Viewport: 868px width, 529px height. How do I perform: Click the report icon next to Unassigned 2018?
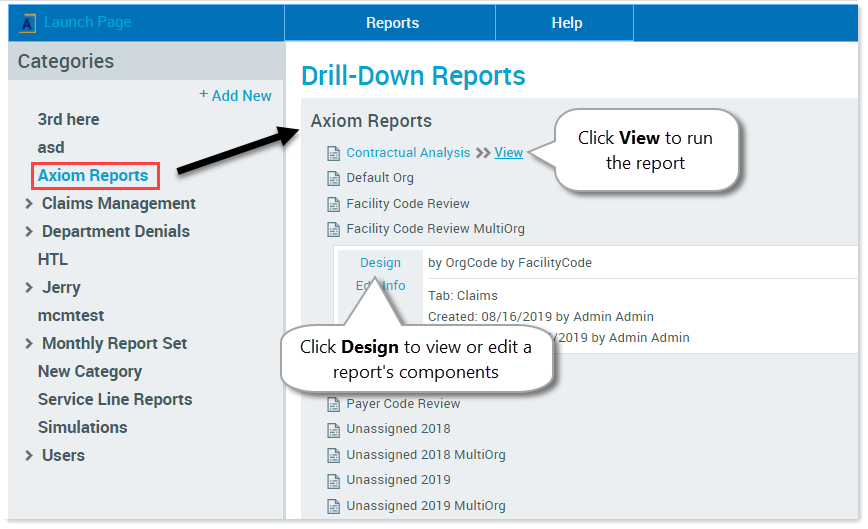click(334, 430)
